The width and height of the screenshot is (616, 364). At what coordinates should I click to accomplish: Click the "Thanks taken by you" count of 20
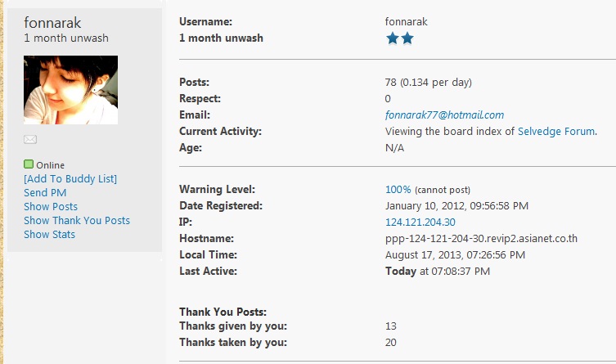tap(390, 342)
